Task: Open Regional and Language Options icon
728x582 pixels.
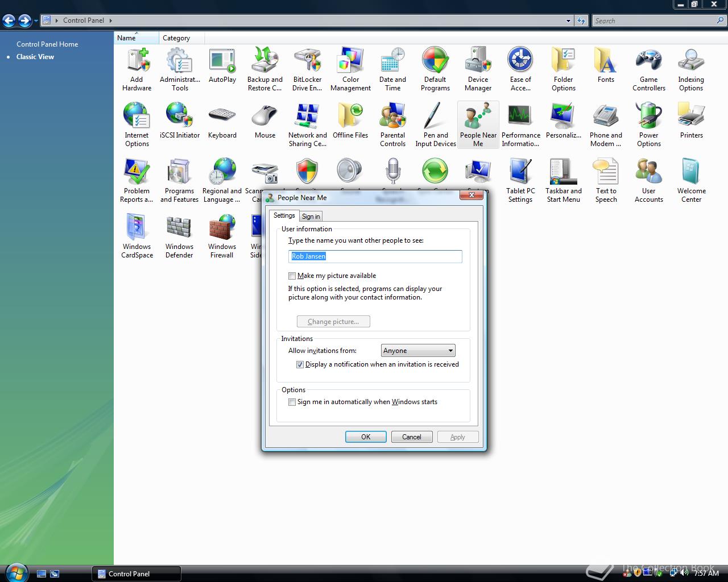Action: click(222, 181)
